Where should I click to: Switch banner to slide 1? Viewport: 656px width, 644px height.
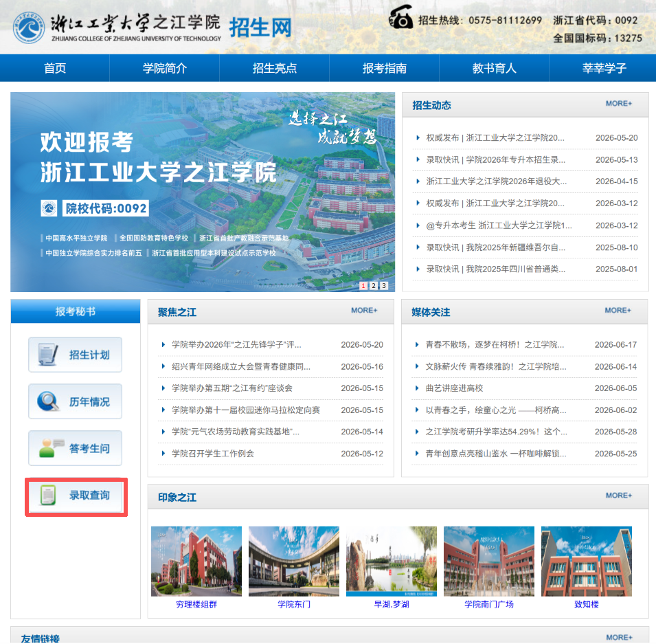click(363, 285)
